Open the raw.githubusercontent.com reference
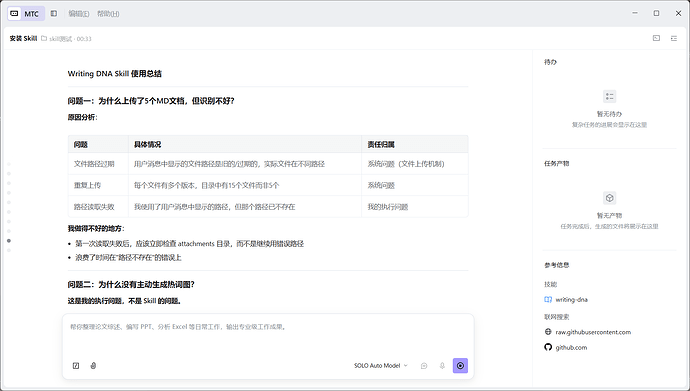 coord(587,332)
